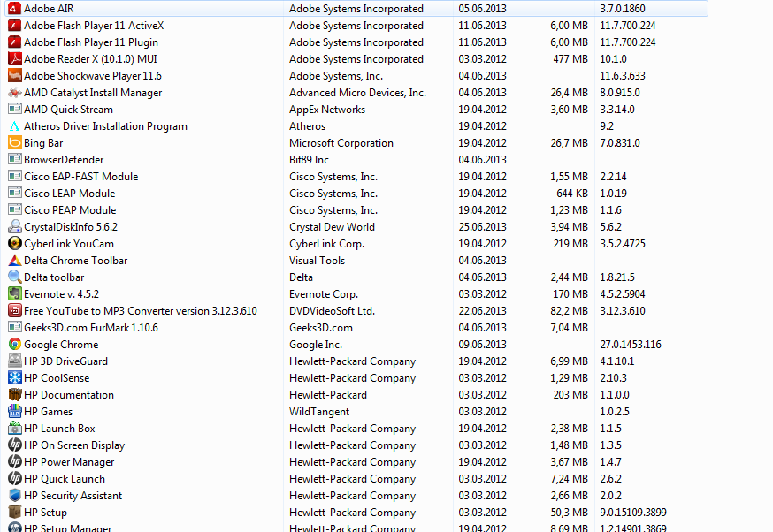The width and height of the screenshot is (773, 532).
Task: Click the Adobe AIR program icon
Action: tap(15, 8)
